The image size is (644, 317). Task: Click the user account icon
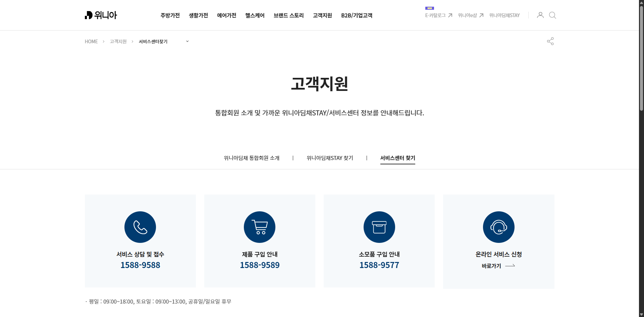(540, 15)
